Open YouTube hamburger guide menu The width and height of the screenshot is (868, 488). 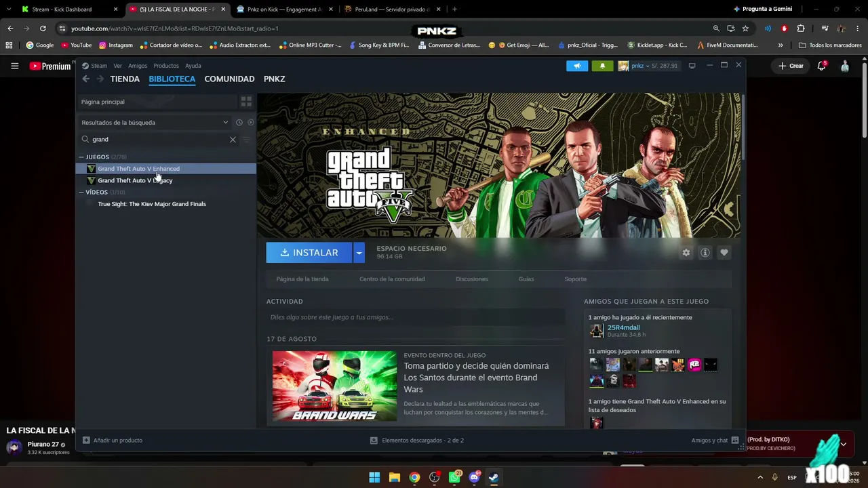point(14,66)
